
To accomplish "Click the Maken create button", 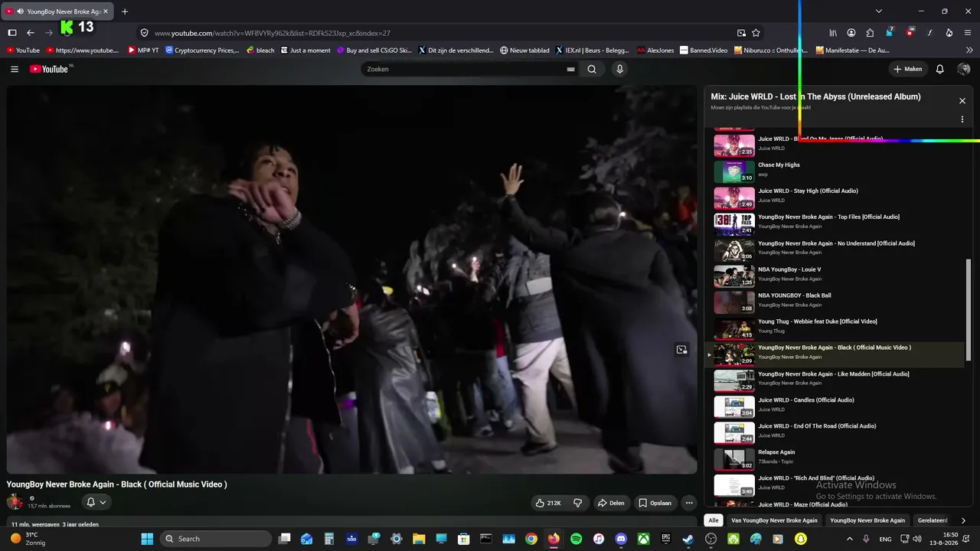I will click(x=908, y=69).
